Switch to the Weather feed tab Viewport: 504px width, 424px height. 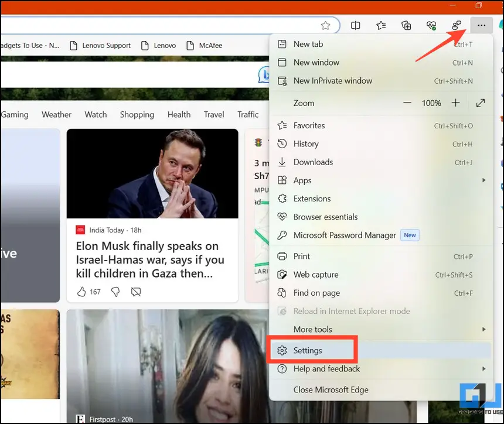click(57, 115)
